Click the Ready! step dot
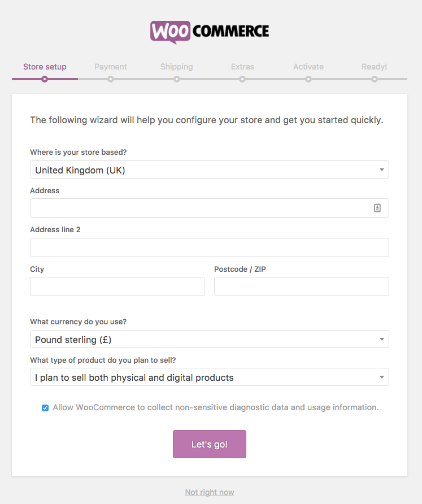 374,80
